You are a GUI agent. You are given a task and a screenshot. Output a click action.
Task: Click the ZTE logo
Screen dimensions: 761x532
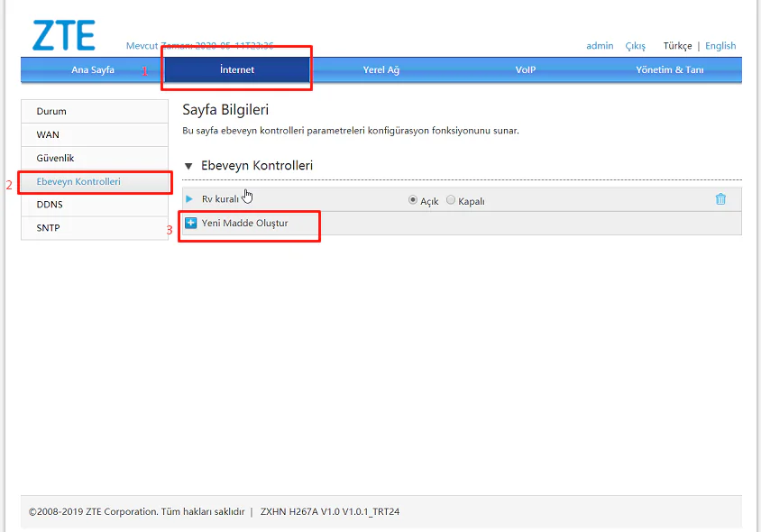pos(63,34)
